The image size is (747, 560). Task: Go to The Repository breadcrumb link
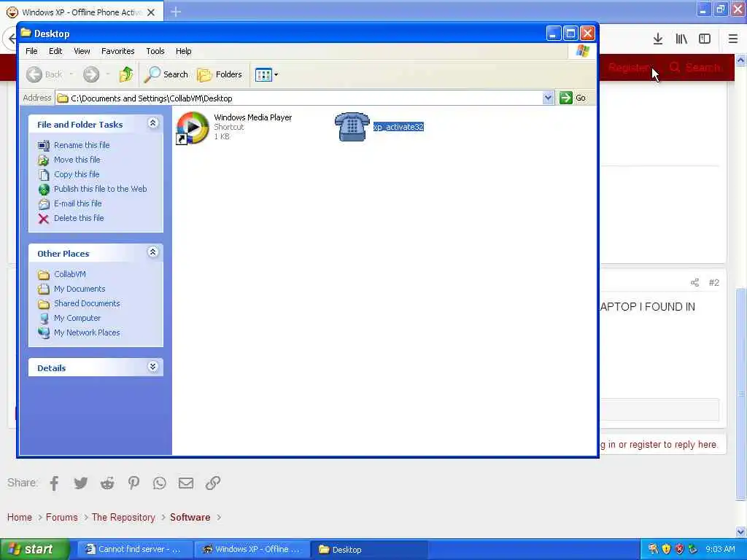[123, 517]
